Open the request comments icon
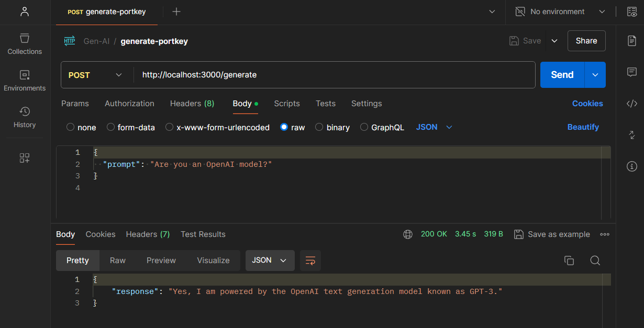The width and height of the screenshot is (644, 328). click(x=632, y=72)
